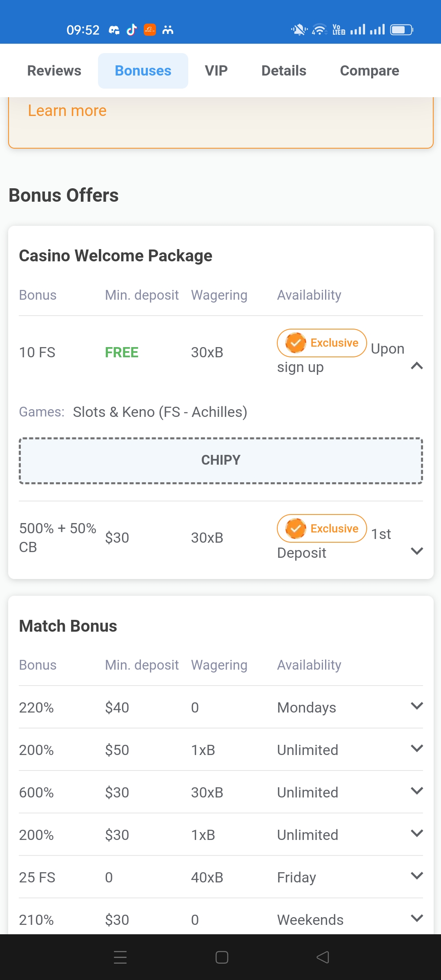
Task: Expand the 25 FS Friday bonus
Action: (x=416, y=876)
